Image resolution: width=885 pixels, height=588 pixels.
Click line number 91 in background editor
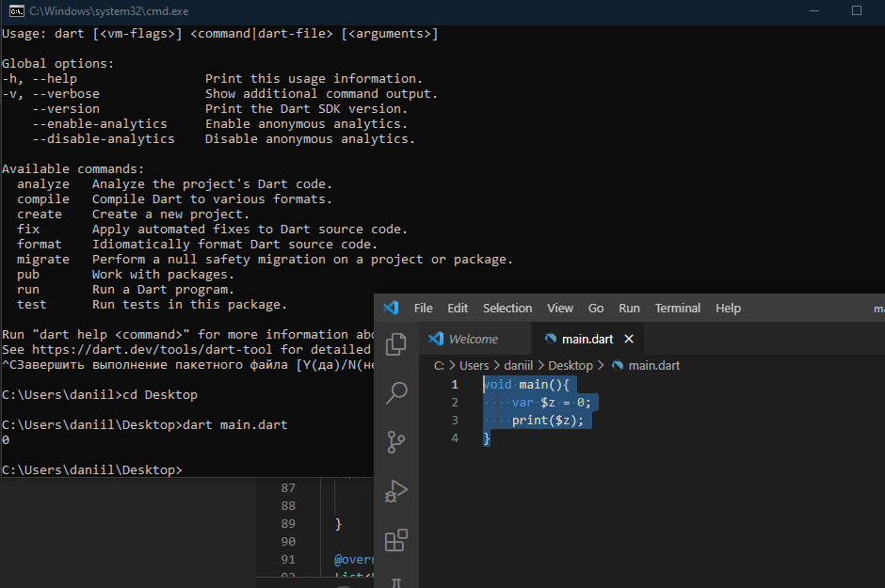pyautogui.click(x=288, y=560)
